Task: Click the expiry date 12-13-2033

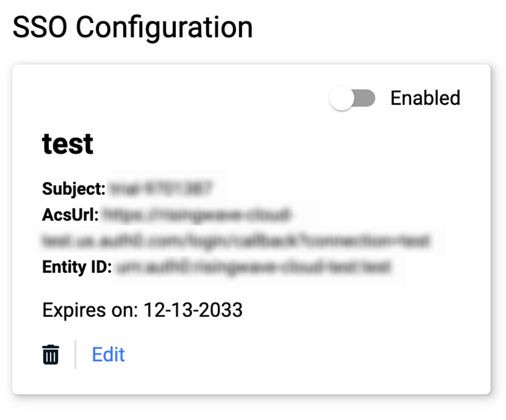Action: [193, 310]
